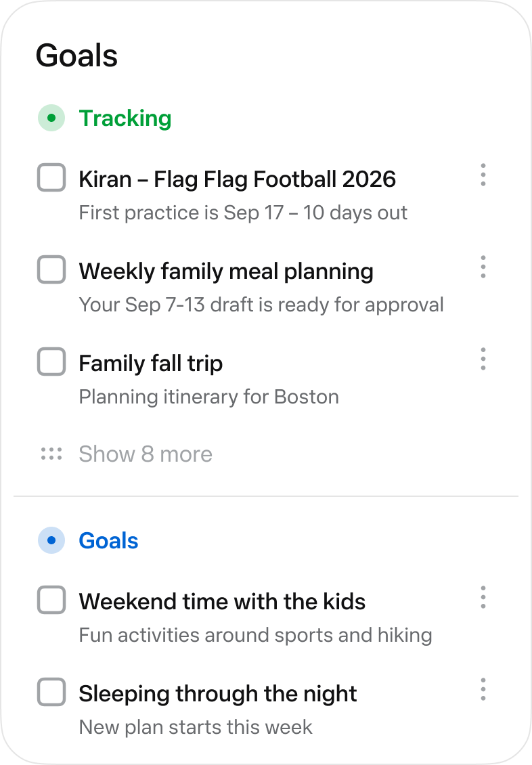Expand list with Show 8 more
The image size is (532, 765).
point(146,454)
